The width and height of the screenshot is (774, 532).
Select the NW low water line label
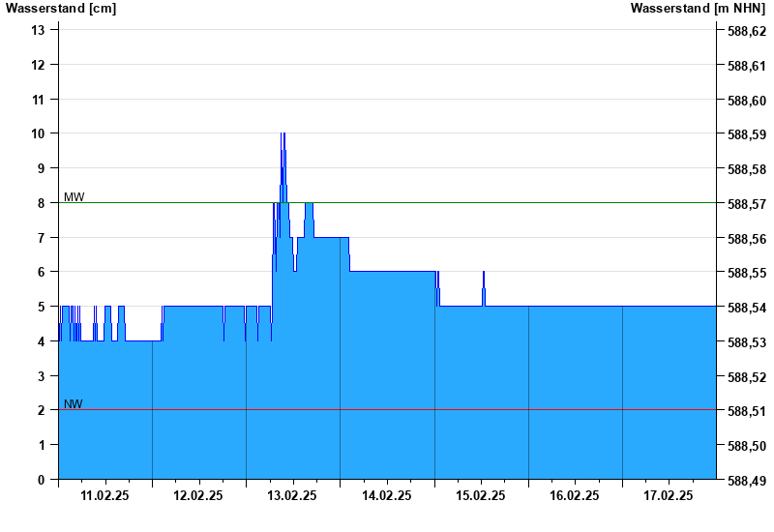[x=73, y=404]
